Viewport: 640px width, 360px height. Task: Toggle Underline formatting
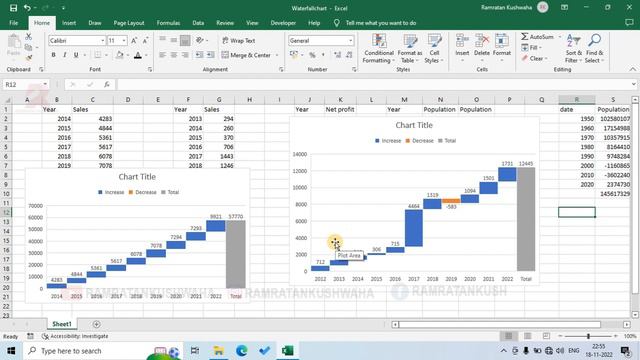click(76, 55)
